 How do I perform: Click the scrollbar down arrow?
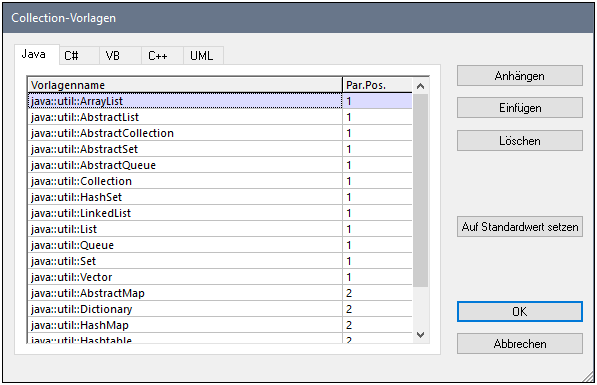click(420, 335)
